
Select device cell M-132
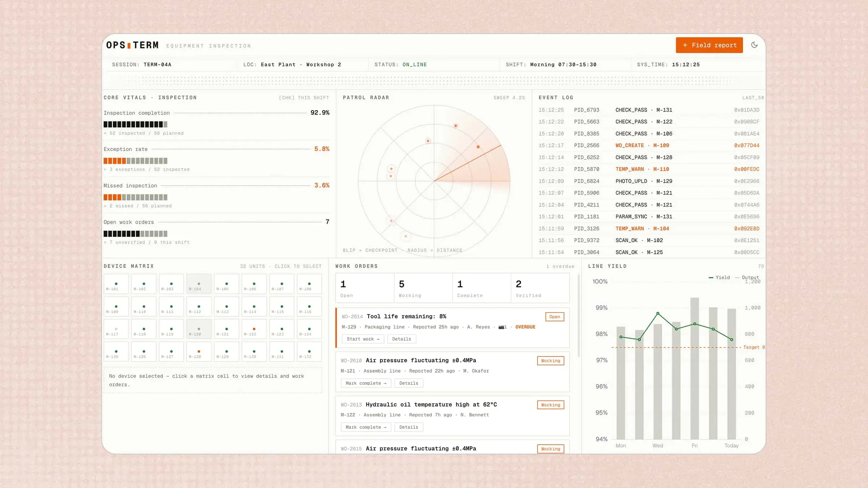[309, 351]
